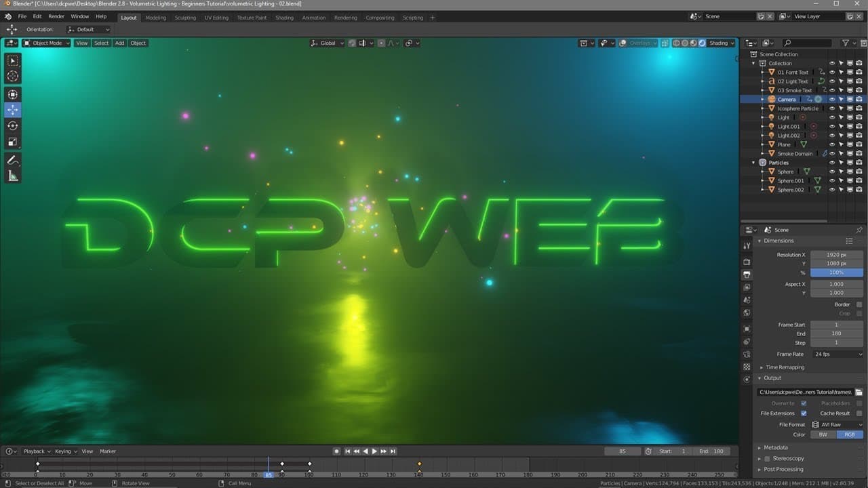
Task: Expand the Time Remapping panel
Action: pyautogui.click(x=785, y=367)
